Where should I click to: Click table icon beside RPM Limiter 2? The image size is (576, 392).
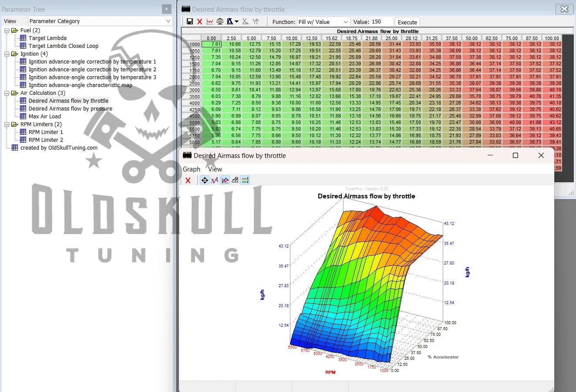(x=23, y=140)
